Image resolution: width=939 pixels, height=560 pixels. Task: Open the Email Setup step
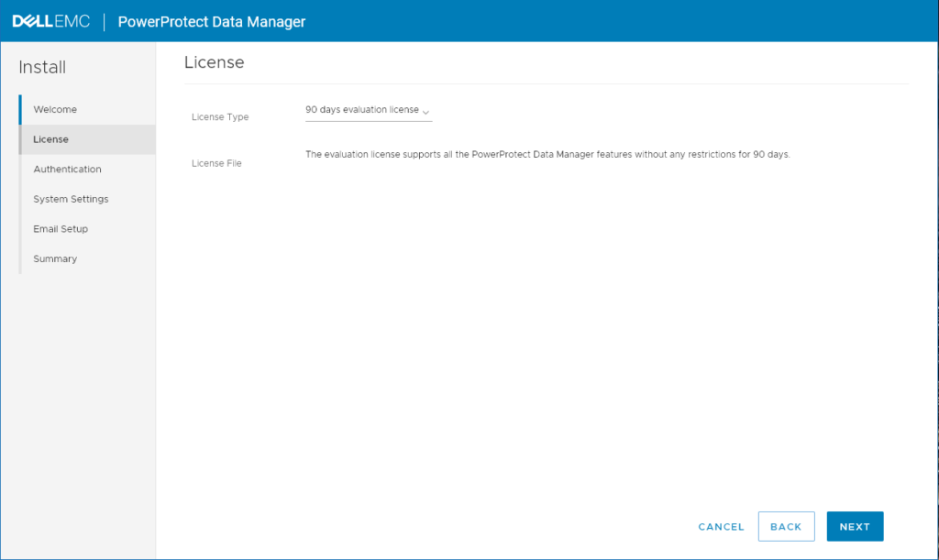(61, 228)
